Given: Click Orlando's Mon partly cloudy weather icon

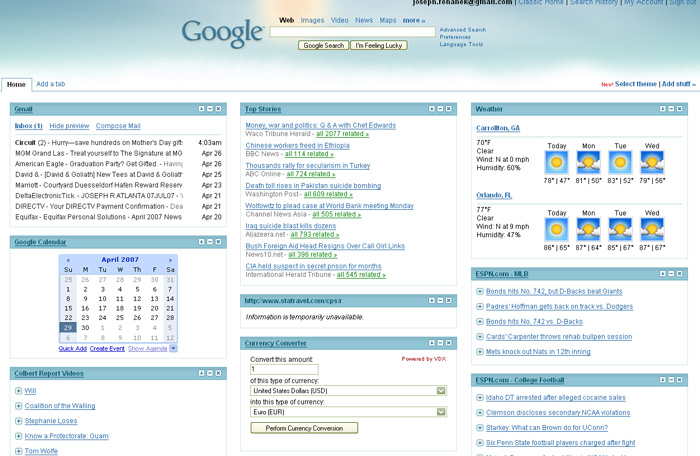Looking at the screenshot, I should [x=588, y=229].
